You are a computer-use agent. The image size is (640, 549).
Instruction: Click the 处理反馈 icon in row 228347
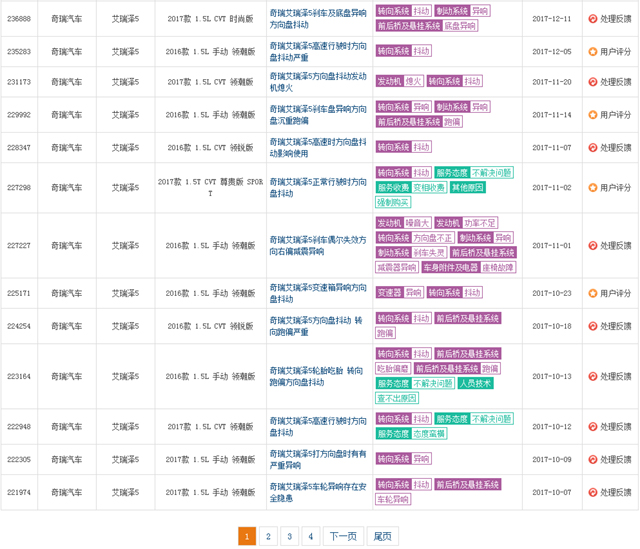pyautogui.click(x=593, y=147)
